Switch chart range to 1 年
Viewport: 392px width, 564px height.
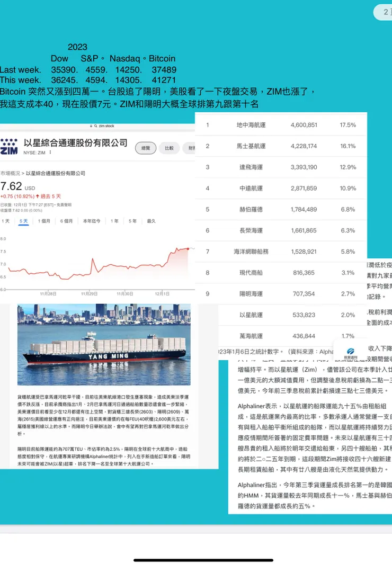[115, 221]
